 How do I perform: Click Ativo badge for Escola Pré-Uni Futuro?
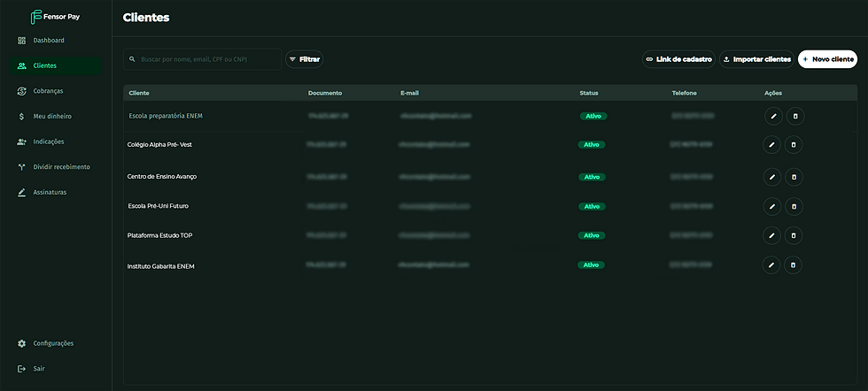pos(592,206)
